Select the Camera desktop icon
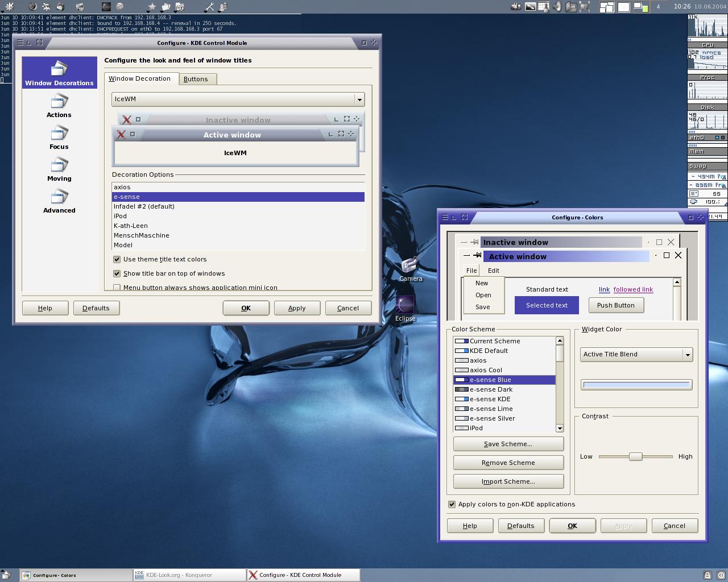728x582 pixels. 410,269
